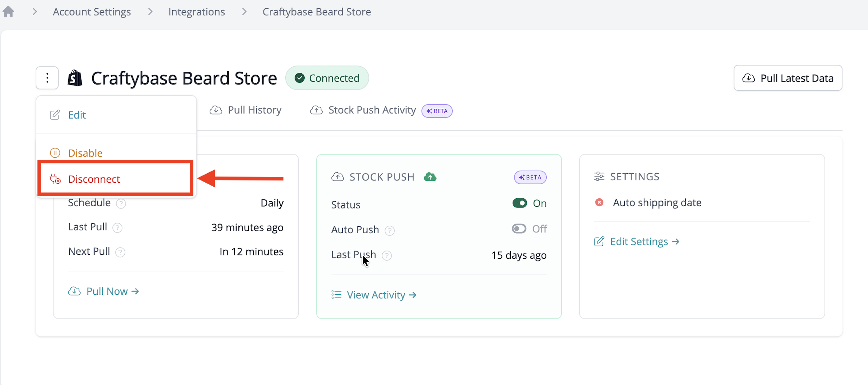Click the Pull Now link
The image size is (868, 385).
coord(104,291)
